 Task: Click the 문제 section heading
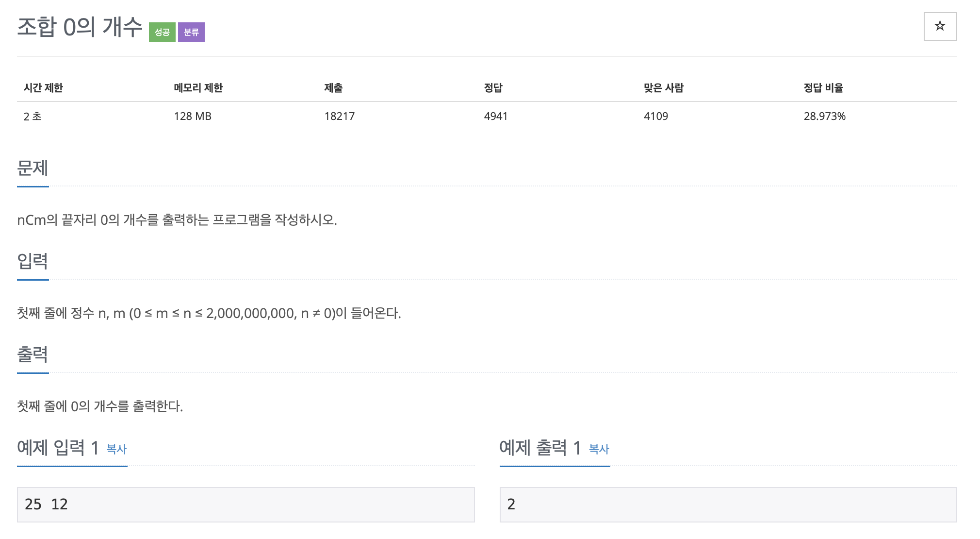(33, 168)
